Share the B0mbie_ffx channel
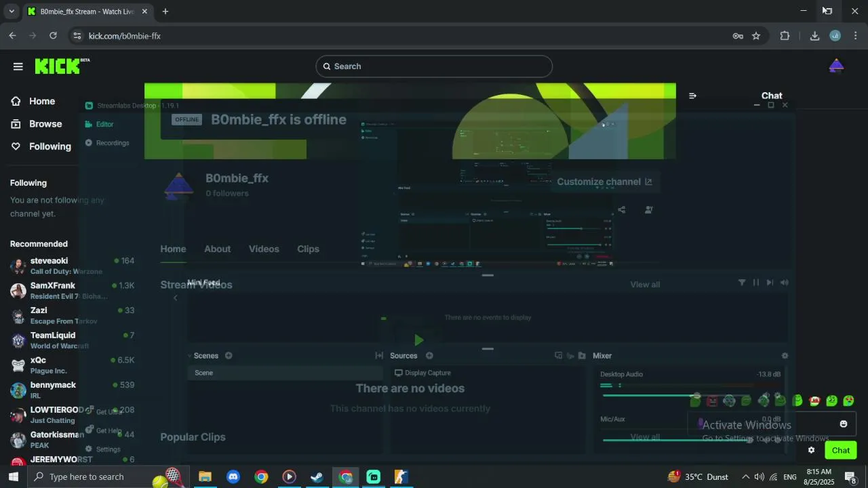Viewport: 868px width, 488px height. tap(622, 210)
